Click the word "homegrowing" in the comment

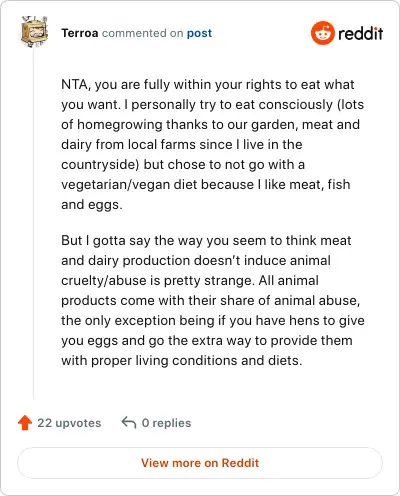click(x=120, y=125)
